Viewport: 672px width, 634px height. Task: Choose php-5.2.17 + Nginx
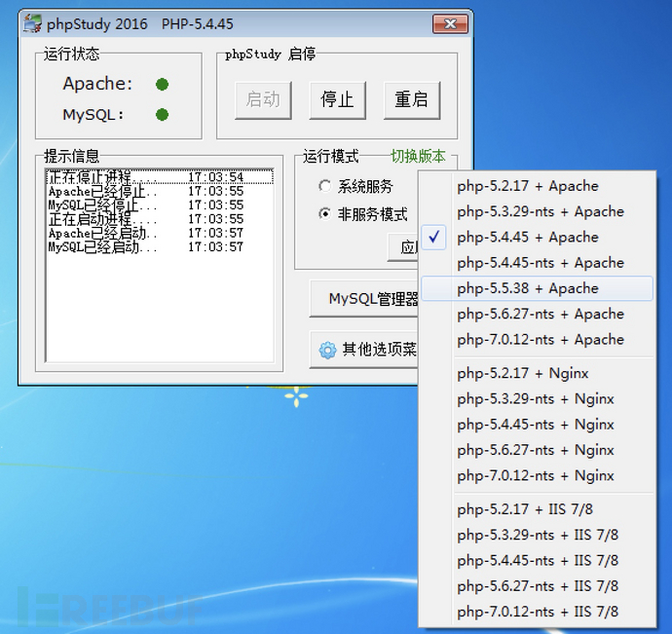537,373
